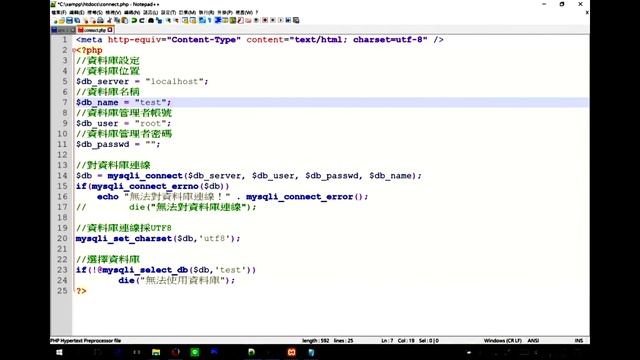Click the Zoom Out toolbar icon
Viewport: 640px width, 360px height.
(176, 20)
